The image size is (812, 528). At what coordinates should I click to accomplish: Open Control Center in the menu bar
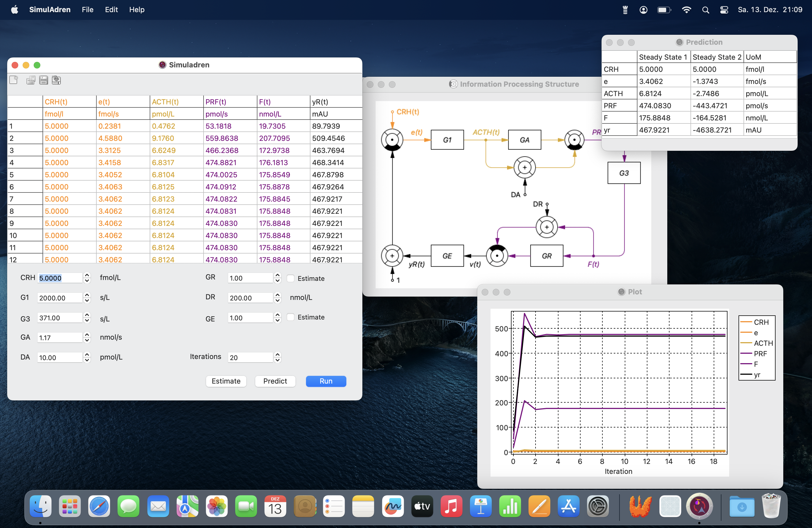coord(724,10)
